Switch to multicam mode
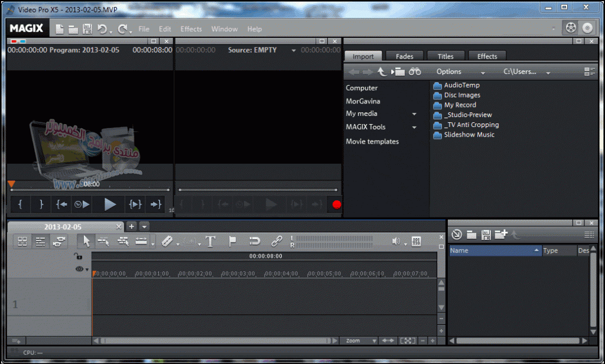 pos(58,242)
